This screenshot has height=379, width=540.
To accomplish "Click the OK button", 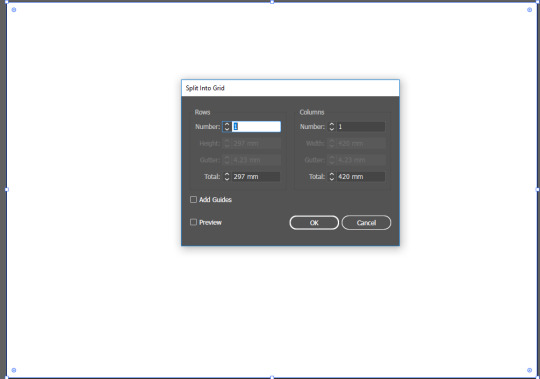I will 314,223.
